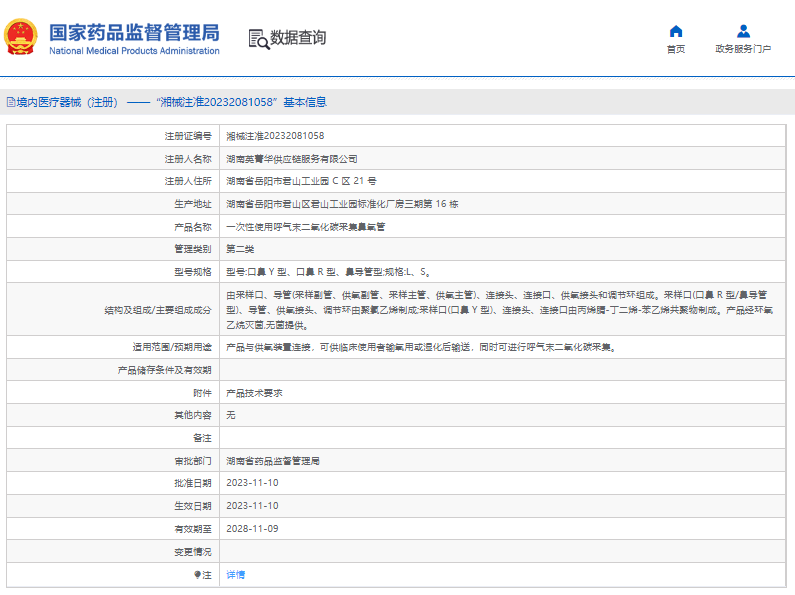The width and height of the screenshot is (795, 595).
Task: Click the bulb icon beside 注
Action: tap(197, 575)
